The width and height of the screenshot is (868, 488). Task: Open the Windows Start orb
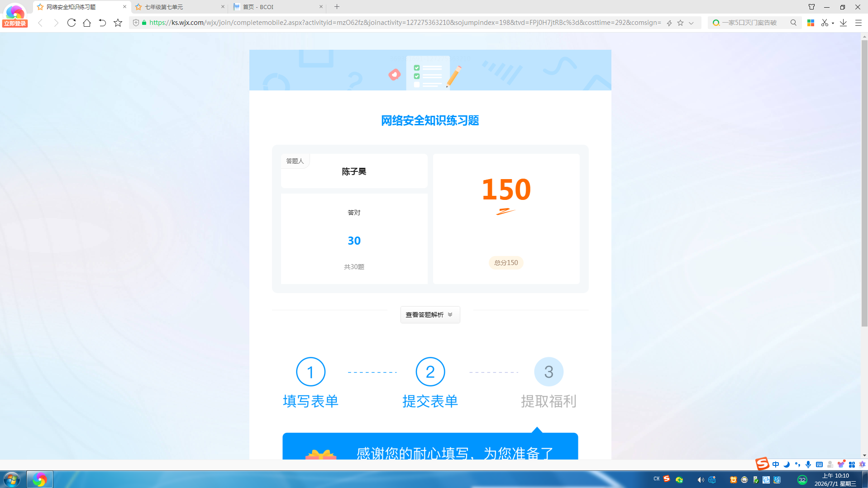tap(12, 479)
